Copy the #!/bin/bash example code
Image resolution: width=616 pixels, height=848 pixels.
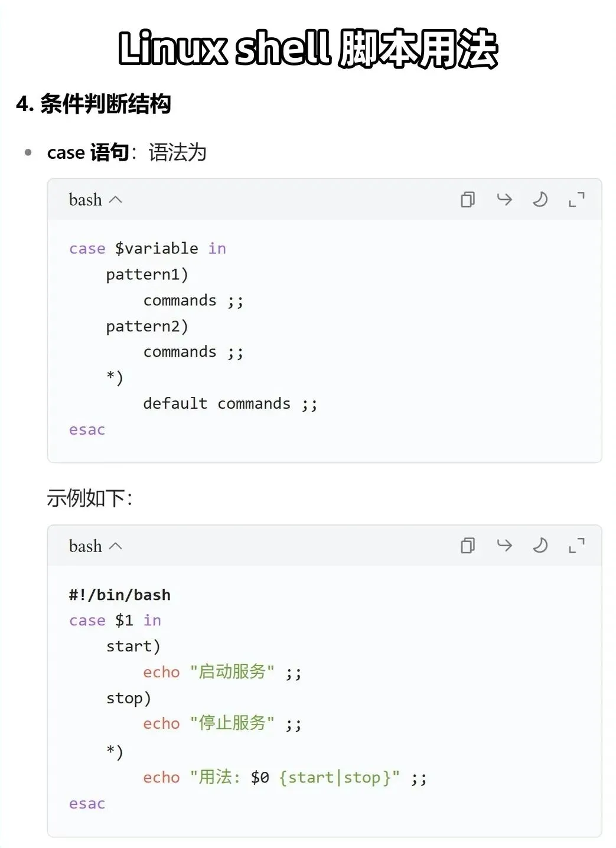pos(467,546)
